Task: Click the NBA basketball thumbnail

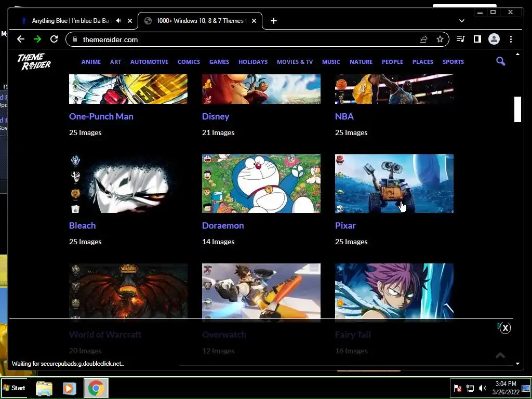Action: (x=394, y=89)
